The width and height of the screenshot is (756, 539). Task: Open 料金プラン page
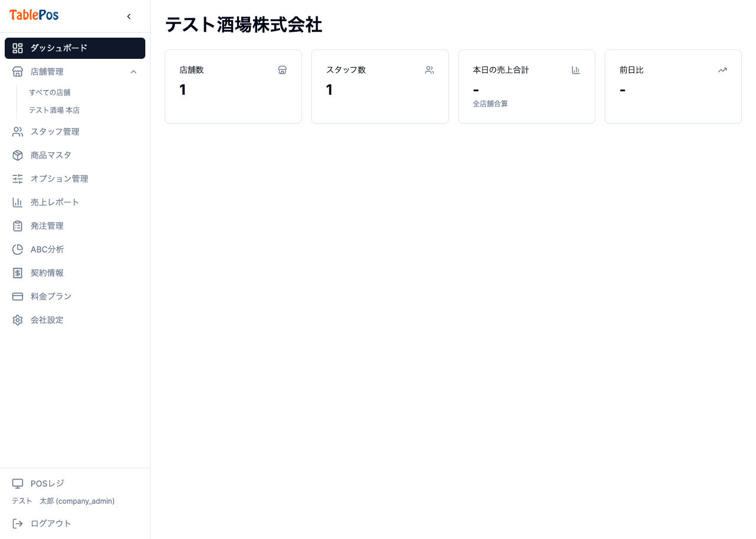[x=75, y=297]
